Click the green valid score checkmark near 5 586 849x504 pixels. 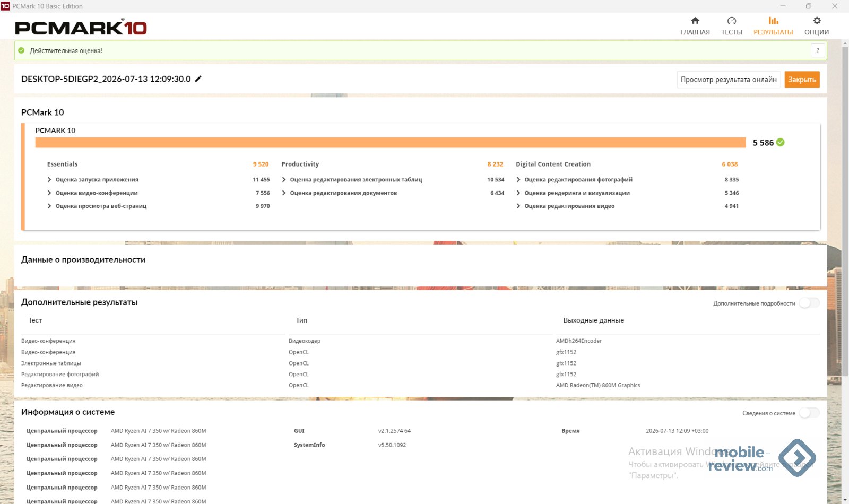(780, 142)
